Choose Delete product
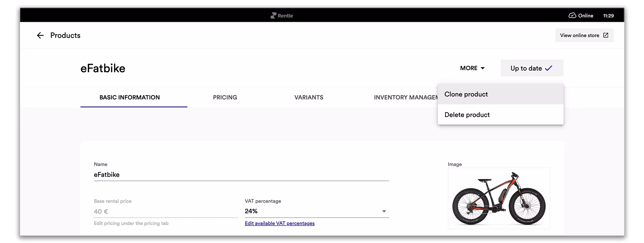Screen dimensions: 644x243 [x=467, y=114]
